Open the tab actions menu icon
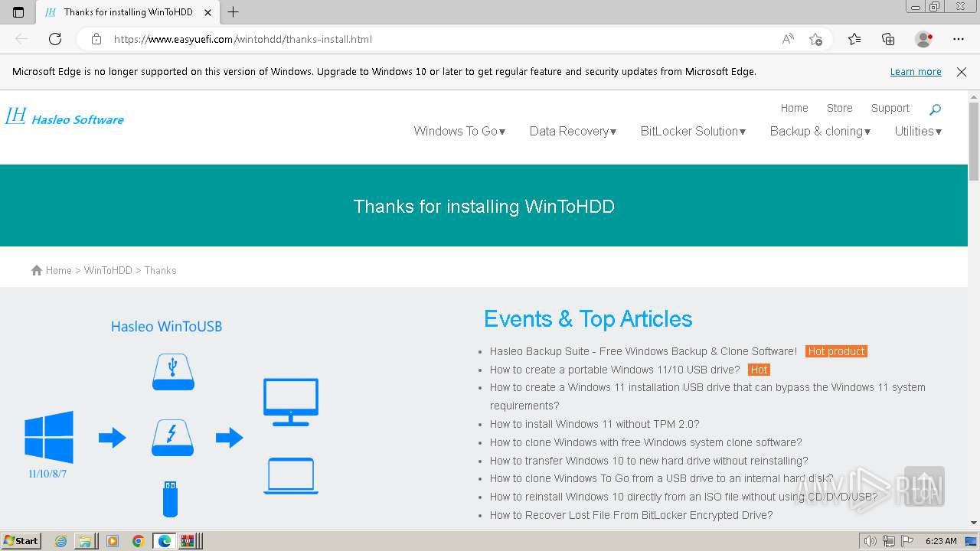The width and height of the screenshot is (980, 551). [18, 12]
